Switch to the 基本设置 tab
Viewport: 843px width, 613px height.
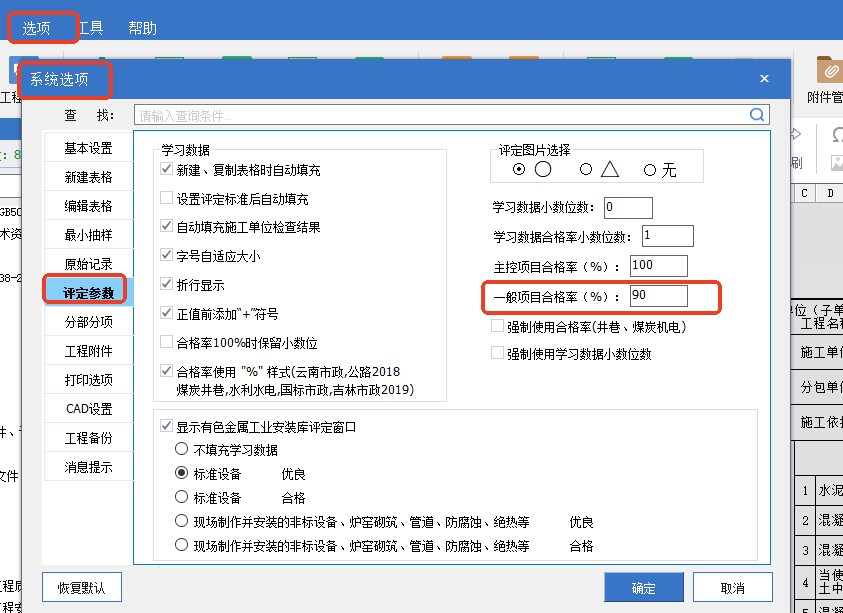tap(88, 148)
